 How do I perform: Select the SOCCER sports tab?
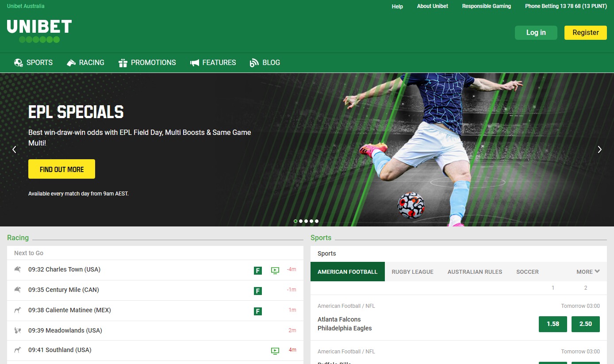coord(527,272)
